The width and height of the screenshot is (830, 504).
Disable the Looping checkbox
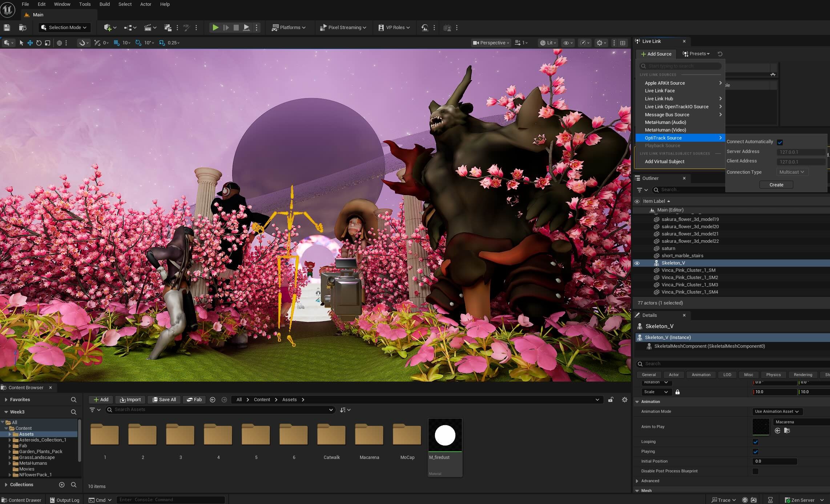(x=756, y=442)
